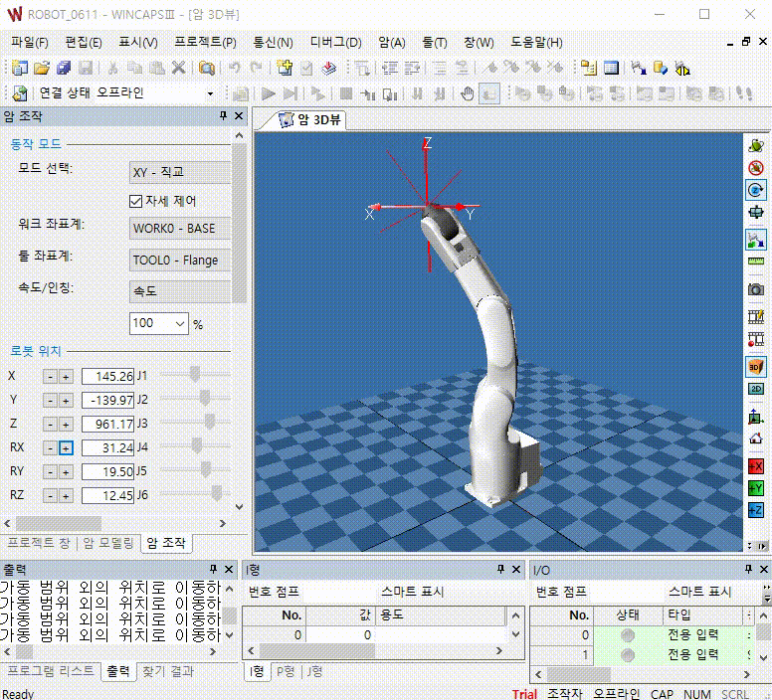Image resolution: width=772 pixels, height=700 pixels.
Task: Open the 모드 선택 XY - 직교 dropdown
Action: [180, 173]
